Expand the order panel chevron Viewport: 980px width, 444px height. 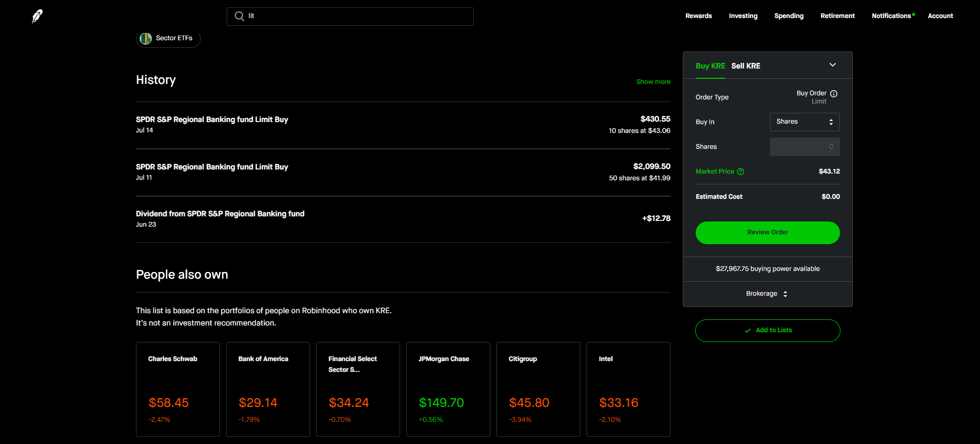click(833, 65)
